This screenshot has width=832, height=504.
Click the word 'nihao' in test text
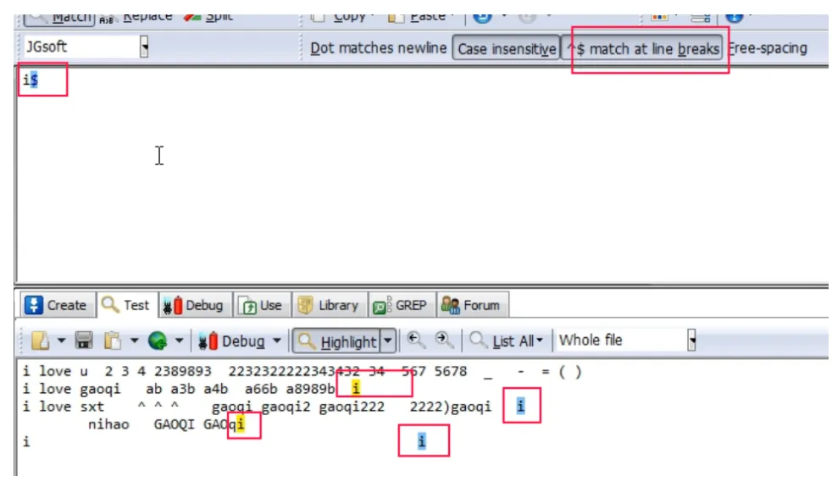tap(108, 424)
